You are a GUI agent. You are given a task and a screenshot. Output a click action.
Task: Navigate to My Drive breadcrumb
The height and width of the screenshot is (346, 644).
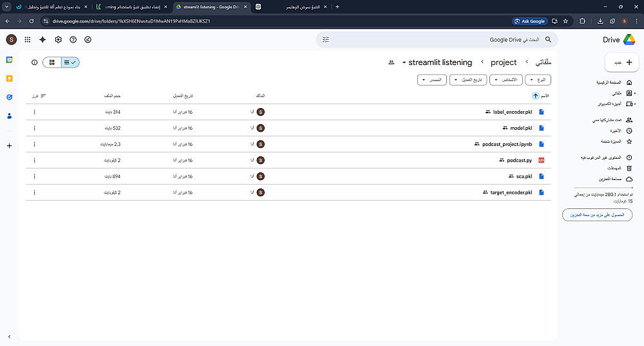click(543, 62)
